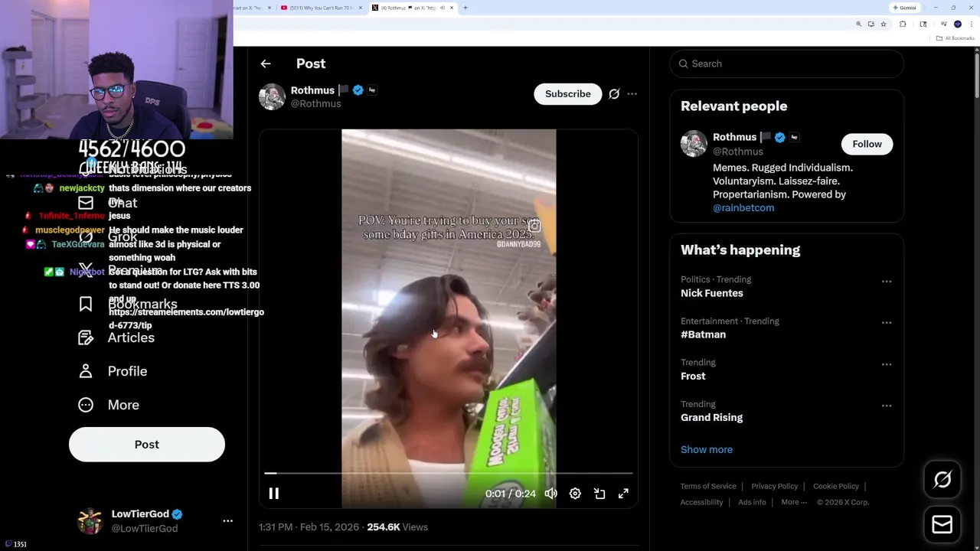The width and height of the screenshot is (980, 551).
Task: Open options for Frost trend
Action: tap(887, 364)
